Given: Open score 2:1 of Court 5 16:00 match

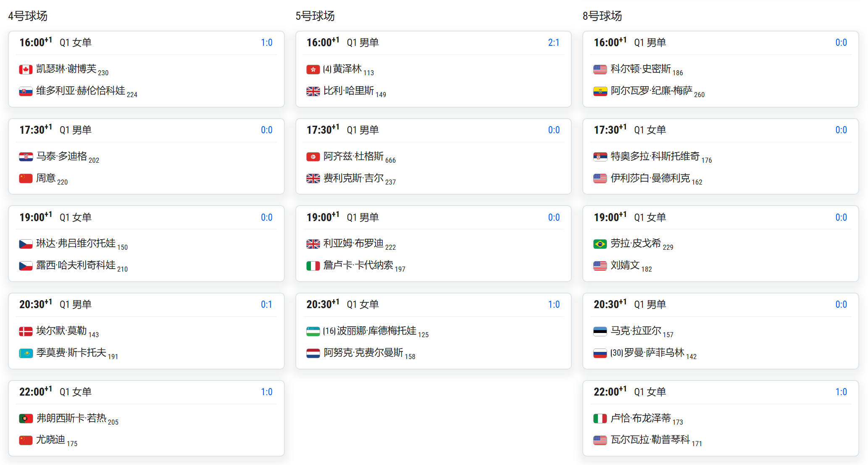Looking at the screenshot, I should [x=554, y=42].
